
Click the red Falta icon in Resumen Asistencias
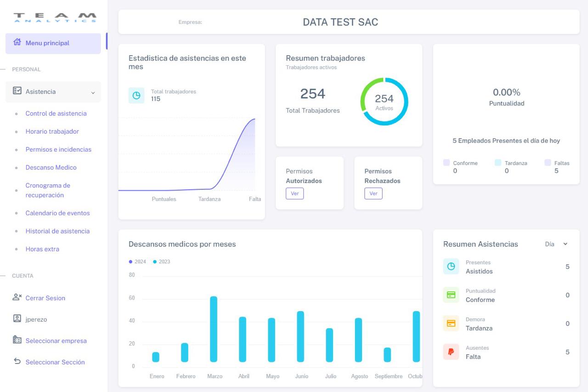[x=451, y=352]
